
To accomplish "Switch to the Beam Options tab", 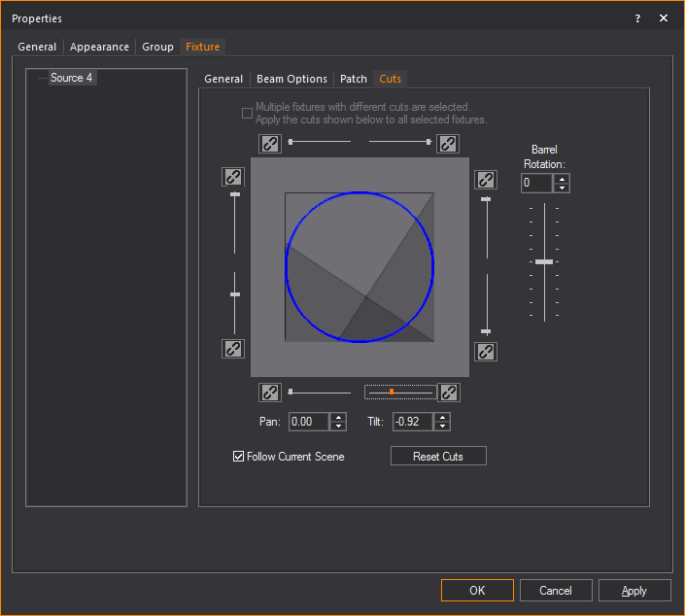I will (291, 79).
